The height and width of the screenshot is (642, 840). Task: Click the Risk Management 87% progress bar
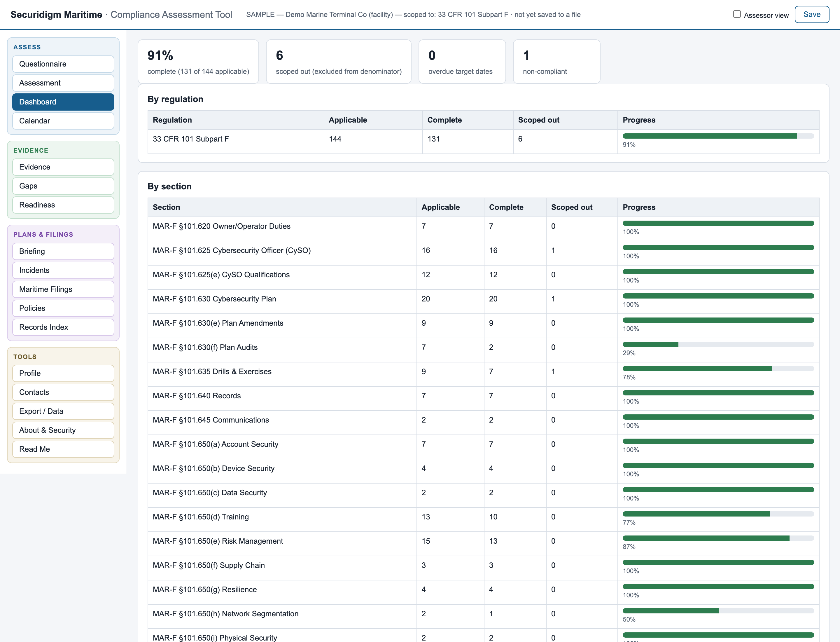coord(718,538)
